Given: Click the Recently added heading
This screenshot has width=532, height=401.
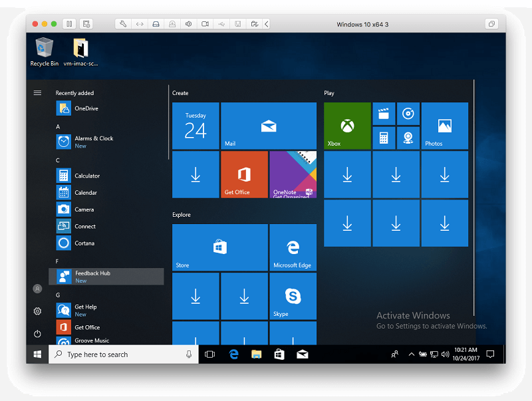Looking at the screenshot, I should pyautogui.click(x=74, y=93).
